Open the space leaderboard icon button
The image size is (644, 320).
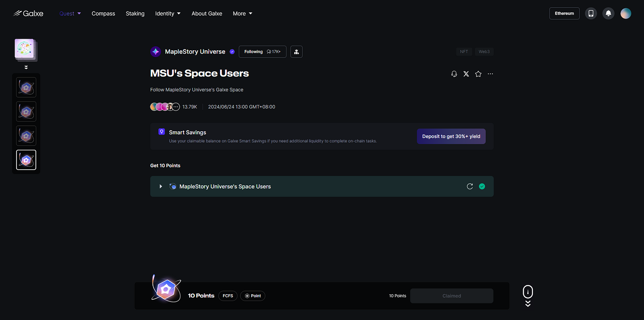[297, 52]
